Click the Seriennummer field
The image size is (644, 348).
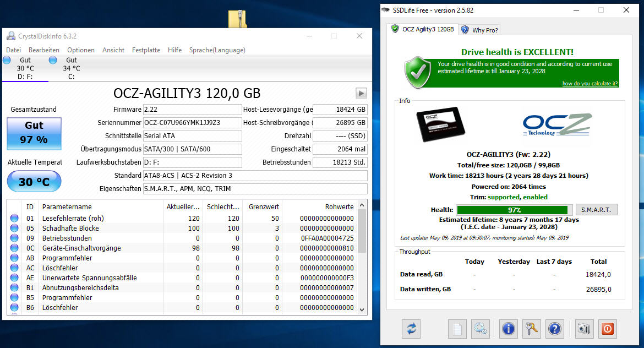(x=192, y=122)
